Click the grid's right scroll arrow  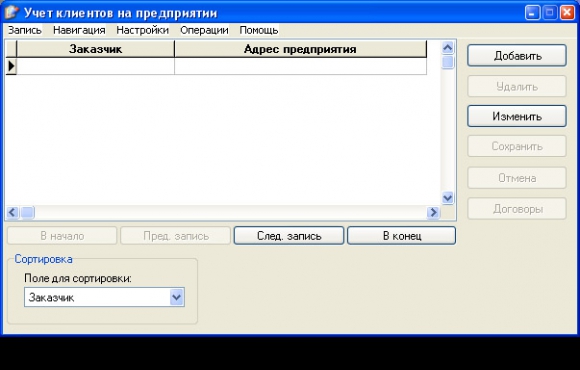point(433,212)
